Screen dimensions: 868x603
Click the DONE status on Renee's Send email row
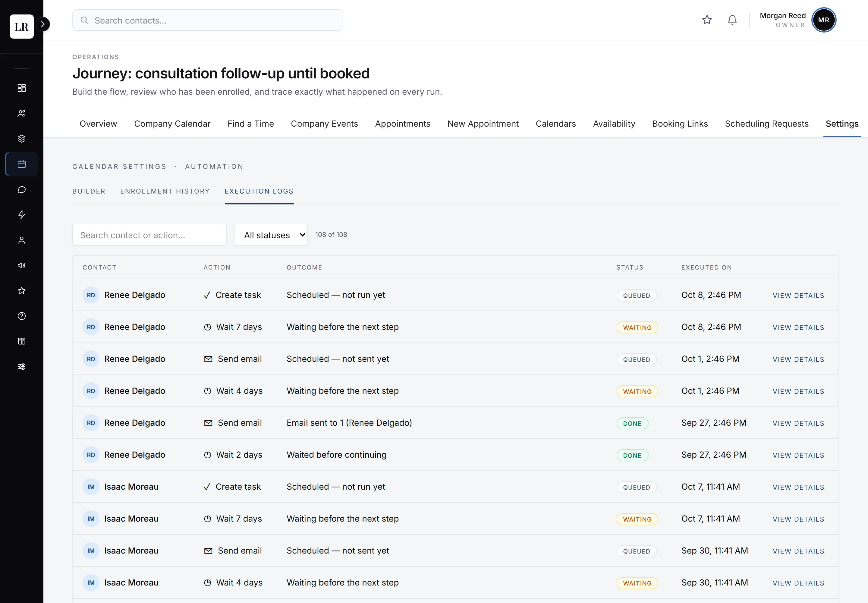632,424
